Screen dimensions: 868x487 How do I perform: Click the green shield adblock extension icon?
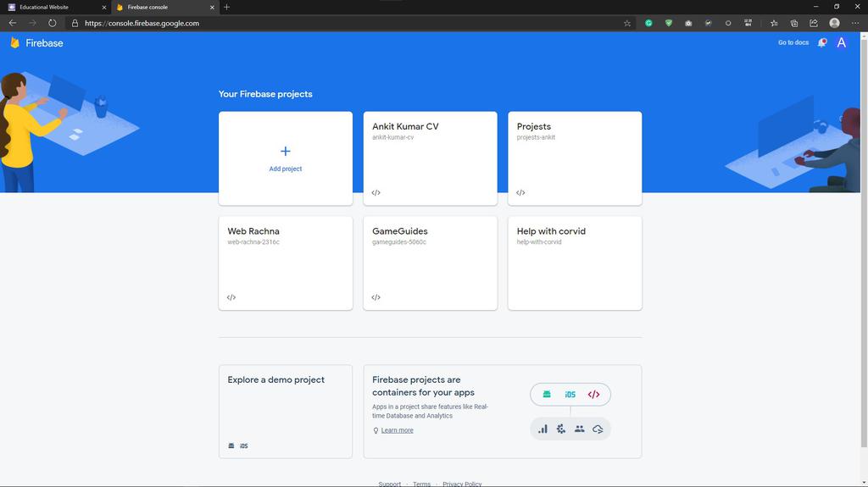coord(668,23)
